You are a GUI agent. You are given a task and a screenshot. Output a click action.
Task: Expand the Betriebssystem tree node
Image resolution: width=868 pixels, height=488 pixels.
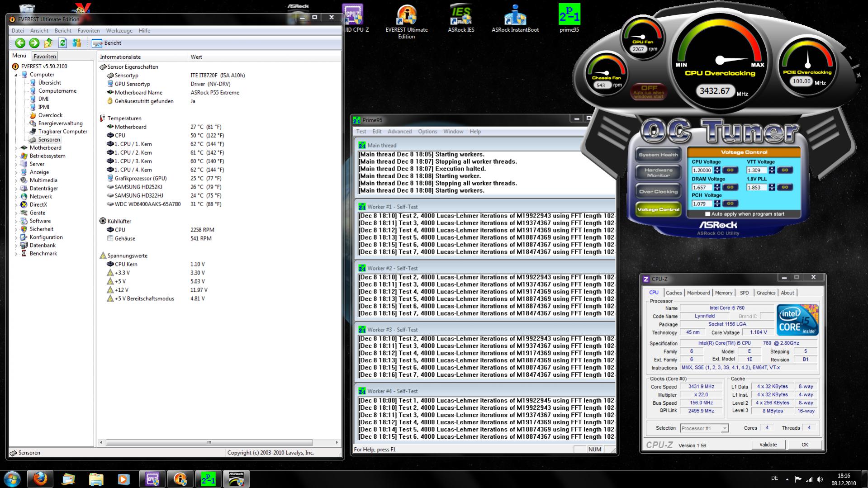pos(16,156)
